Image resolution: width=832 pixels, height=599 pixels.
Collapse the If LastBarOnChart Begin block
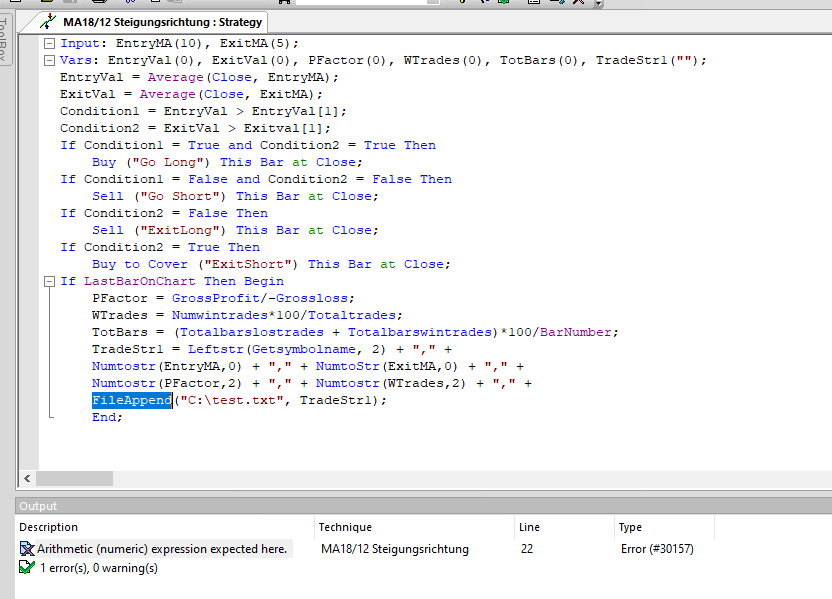click(49, 281)
